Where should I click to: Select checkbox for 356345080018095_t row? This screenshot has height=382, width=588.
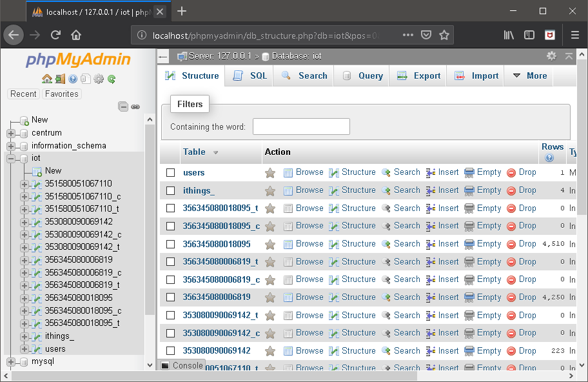171,208
